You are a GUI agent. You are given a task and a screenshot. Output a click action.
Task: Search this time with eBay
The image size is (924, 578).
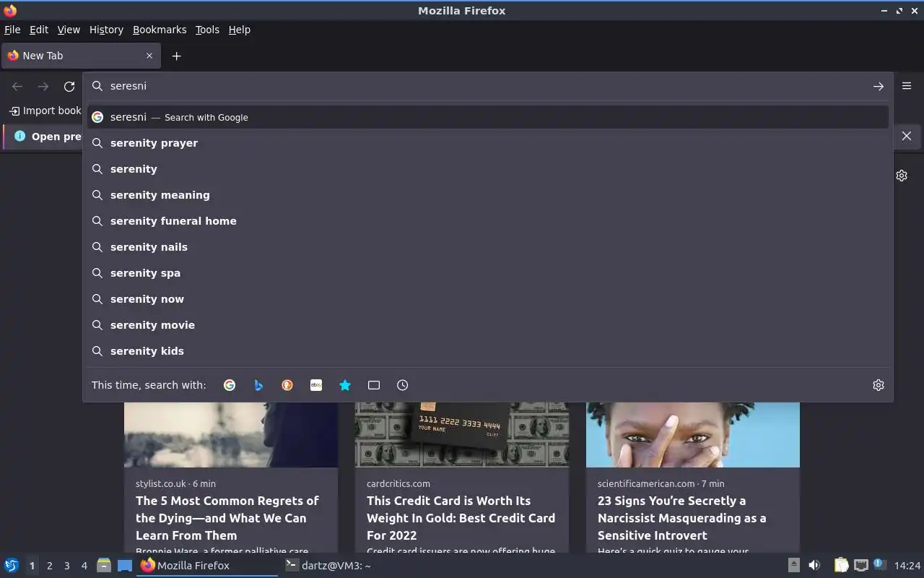[x=316, y=385]
